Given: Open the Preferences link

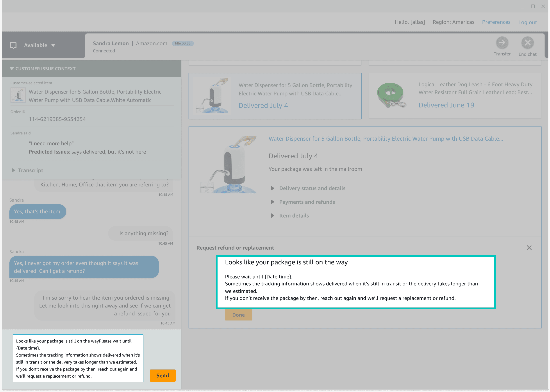Looking at the screenshot, I should pos(496,22).
